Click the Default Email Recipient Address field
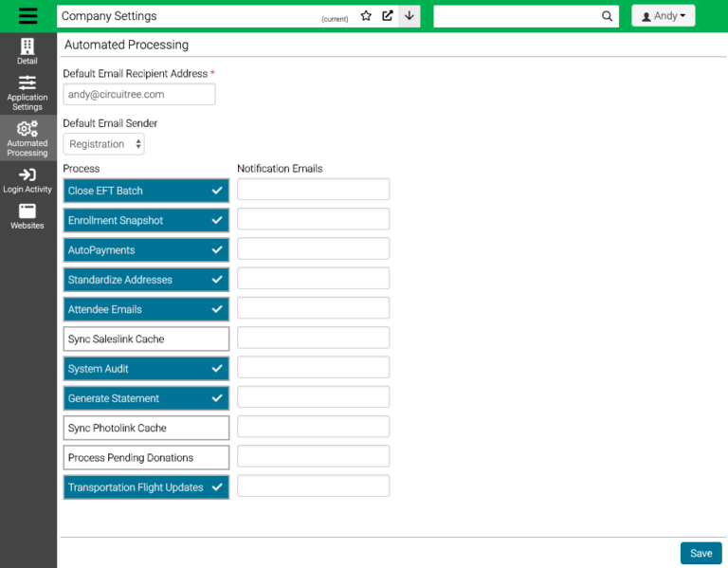Screen dimensions: 728x568 click(138, 95)
